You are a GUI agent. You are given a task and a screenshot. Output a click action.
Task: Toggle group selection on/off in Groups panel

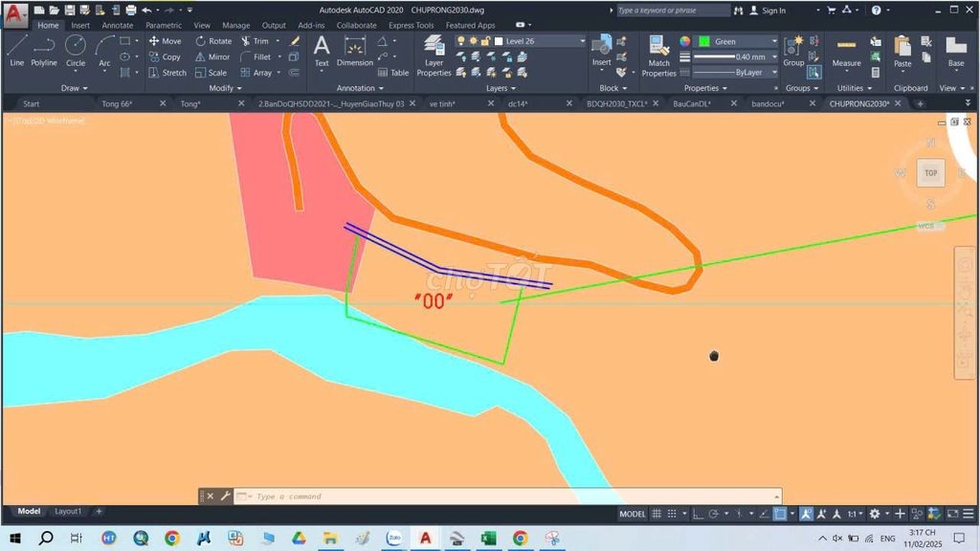tap(813, 73)
